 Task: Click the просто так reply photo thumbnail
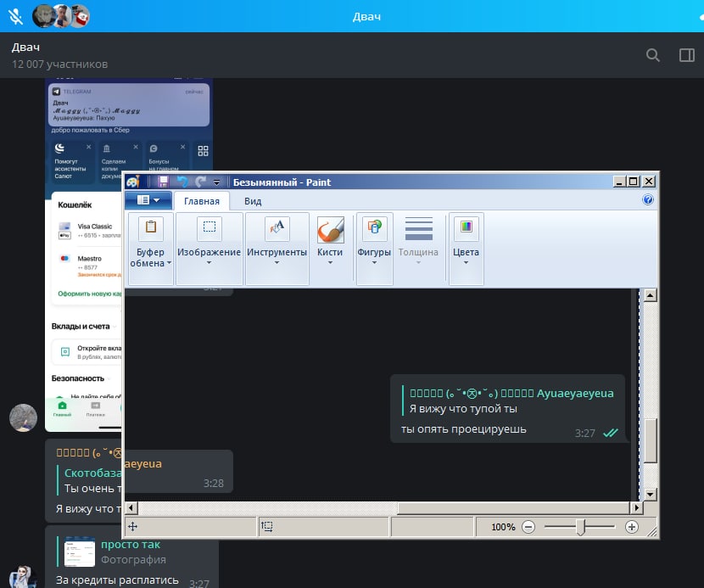coord(80,552)
